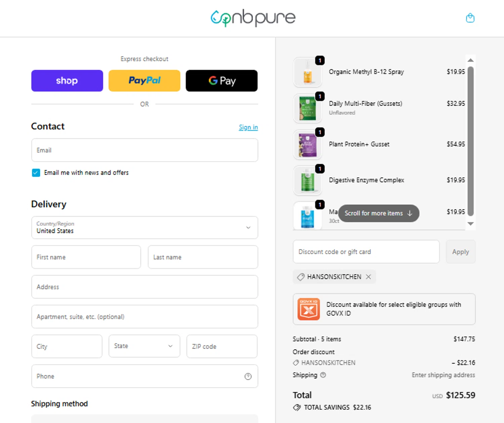
Task: Click the Address field
Action: 144,287
